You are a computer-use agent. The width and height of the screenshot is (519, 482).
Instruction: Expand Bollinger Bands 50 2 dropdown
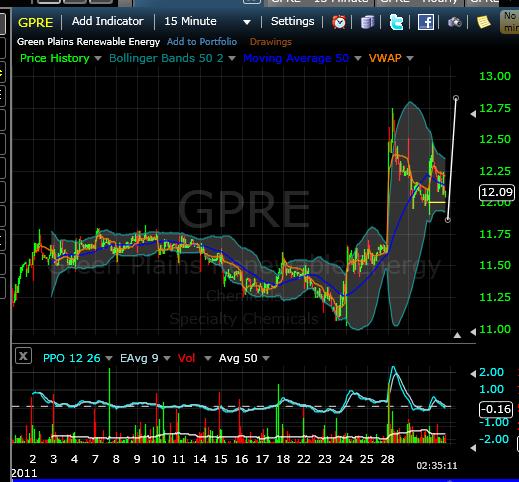(232, 59)
